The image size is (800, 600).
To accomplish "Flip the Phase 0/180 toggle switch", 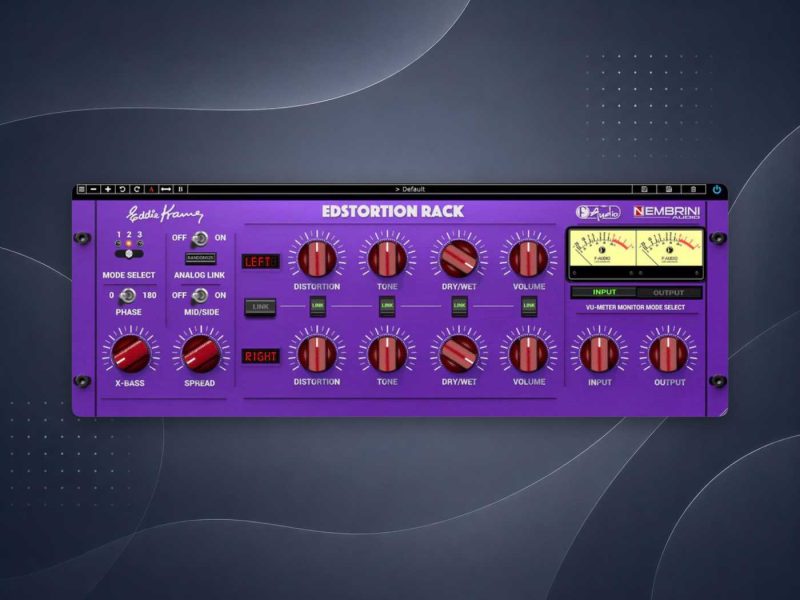I will coord(127,295).
